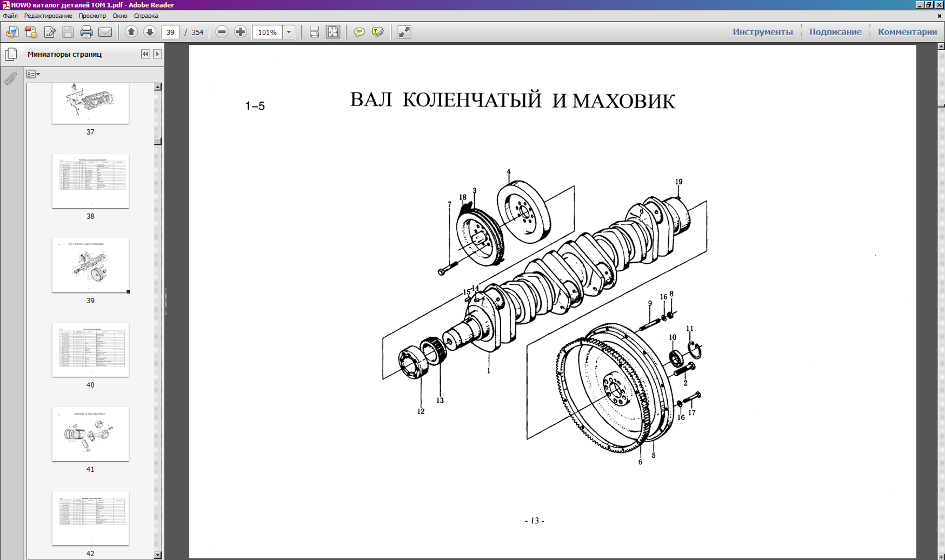Go to previous page with up arrow
This screenshot has width=945, height=560.
point(131,32)
